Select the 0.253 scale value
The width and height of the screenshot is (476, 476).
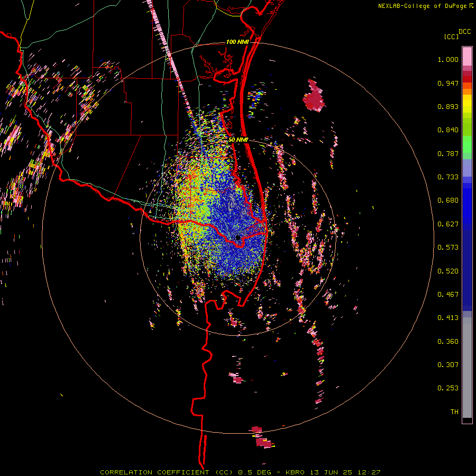(x=448, y=388)
